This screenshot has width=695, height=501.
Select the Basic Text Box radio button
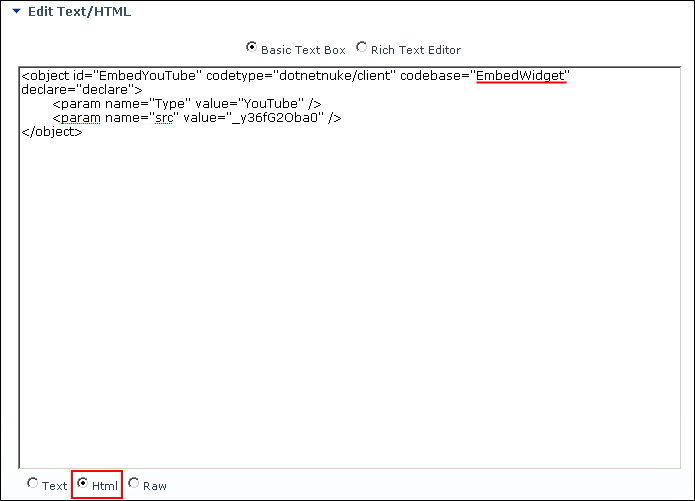coord(251,47)
